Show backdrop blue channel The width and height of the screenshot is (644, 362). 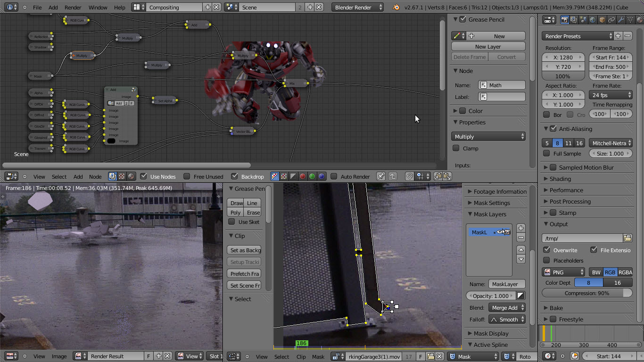(322, 176)
